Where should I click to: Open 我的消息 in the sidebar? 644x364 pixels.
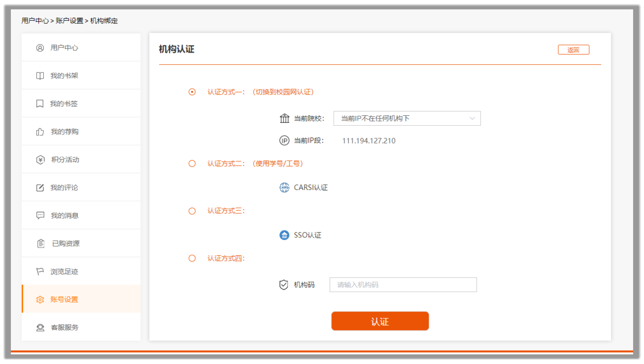pos(64,215)
